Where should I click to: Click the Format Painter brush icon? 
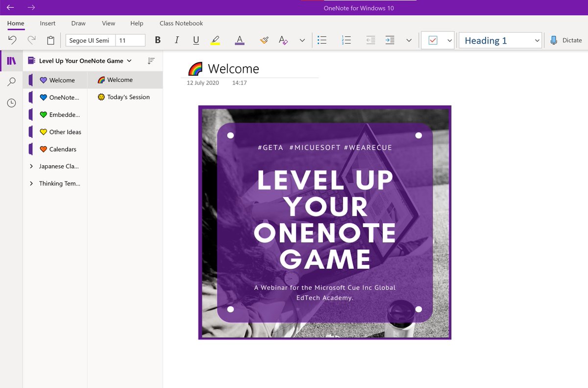[x=264, y=40]
